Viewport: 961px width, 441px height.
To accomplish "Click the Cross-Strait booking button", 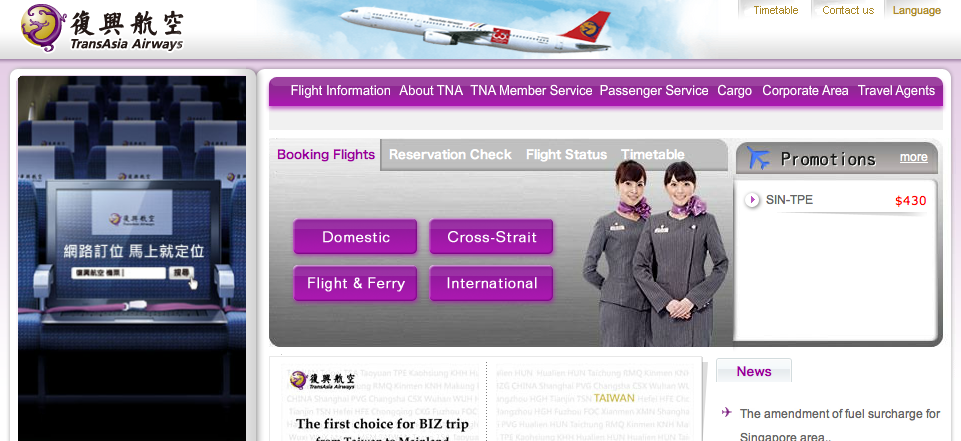I will click(x=492, y=237).
